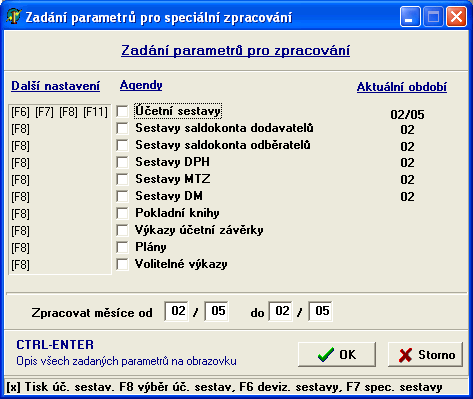
Task: Confirm with the OK button
Action: point(337,355)
